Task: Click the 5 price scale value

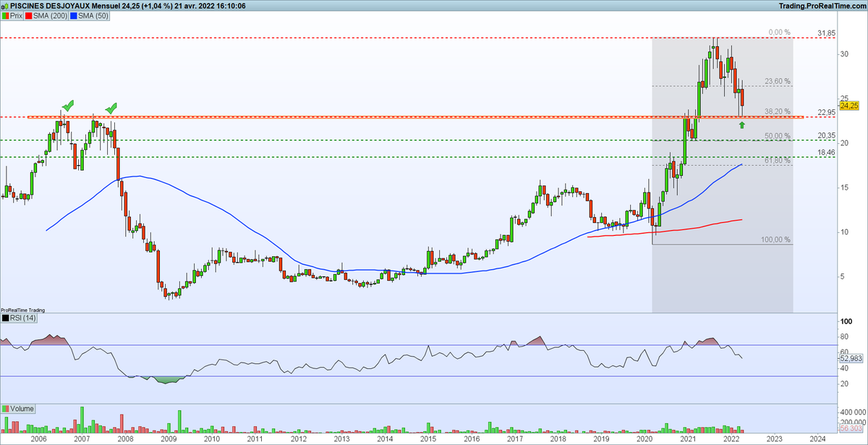Action: (841, 276)
